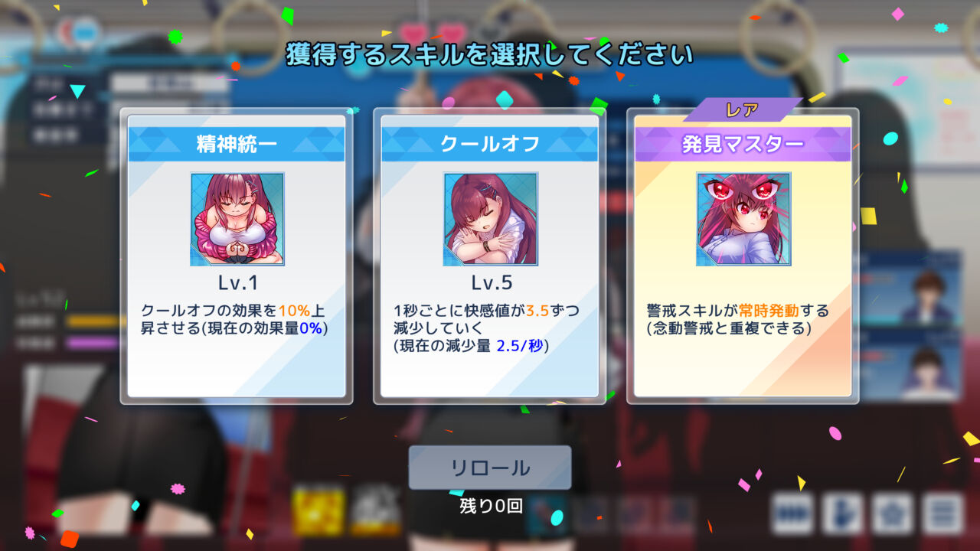This screenshot has height=551, width=980.
Task: Click the blurred hamburger menu icon
Action: (x=942, y=513)
